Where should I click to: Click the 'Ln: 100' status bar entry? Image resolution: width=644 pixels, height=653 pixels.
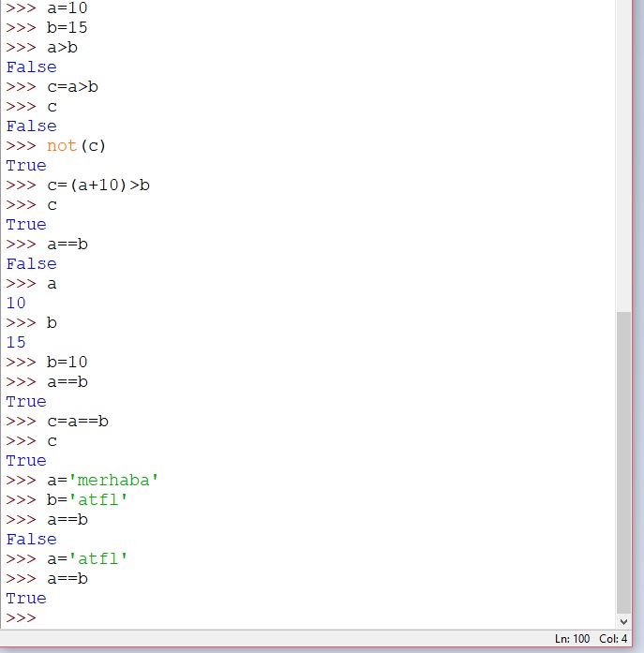[x=572, y=639]
